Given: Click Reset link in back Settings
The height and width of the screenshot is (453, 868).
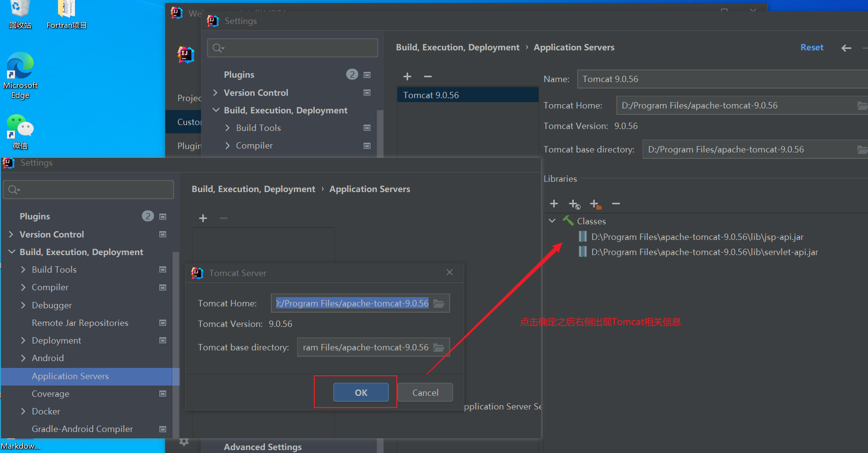Looking at the screenshot, I should (812, 47).
